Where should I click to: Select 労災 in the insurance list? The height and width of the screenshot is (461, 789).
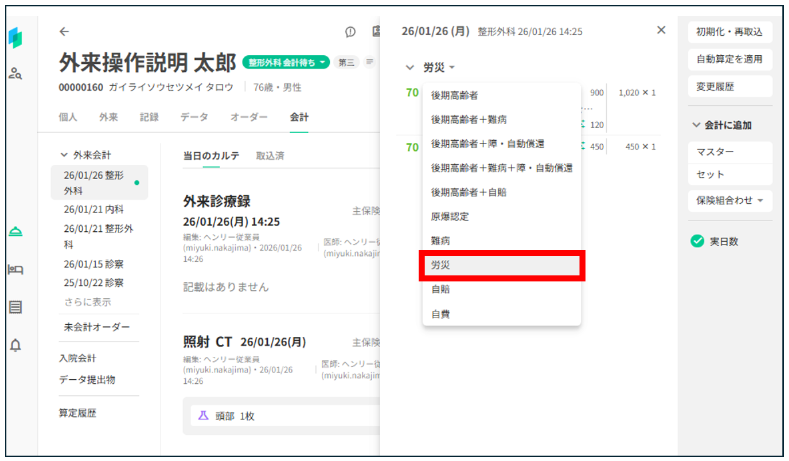502,266
